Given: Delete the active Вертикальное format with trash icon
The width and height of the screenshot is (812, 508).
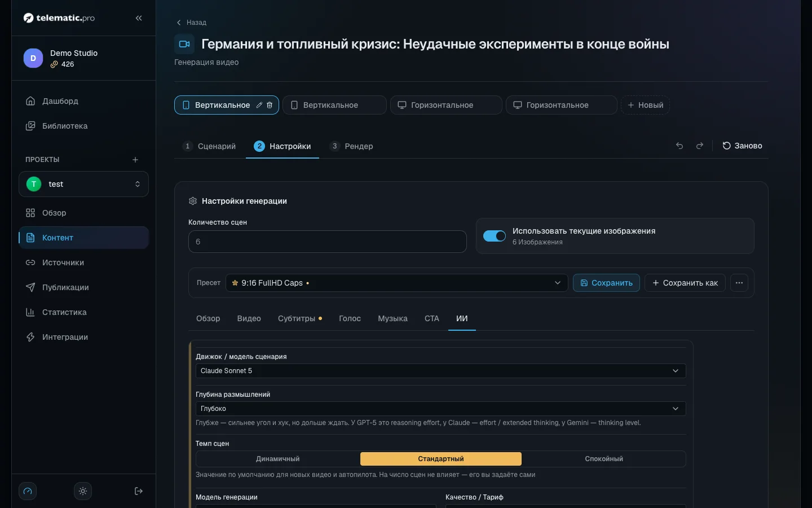Looking at the screenshot, I should 270,105.
